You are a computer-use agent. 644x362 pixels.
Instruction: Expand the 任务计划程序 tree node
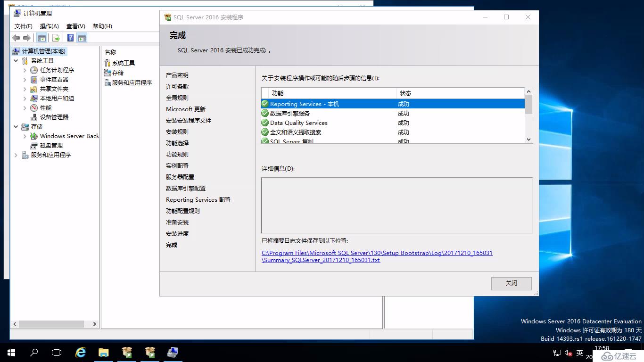tap(25, 70)
